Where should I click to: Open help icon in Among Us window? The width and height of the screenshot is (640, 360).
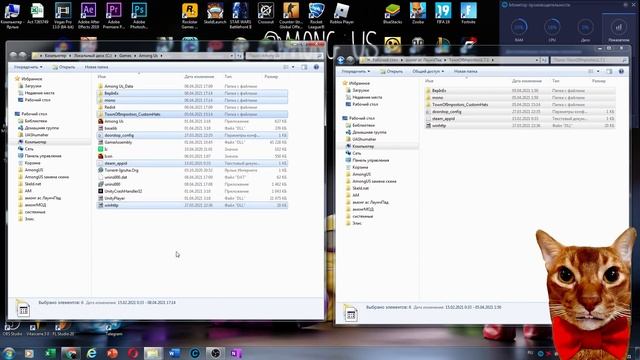(x=316, y=67)
